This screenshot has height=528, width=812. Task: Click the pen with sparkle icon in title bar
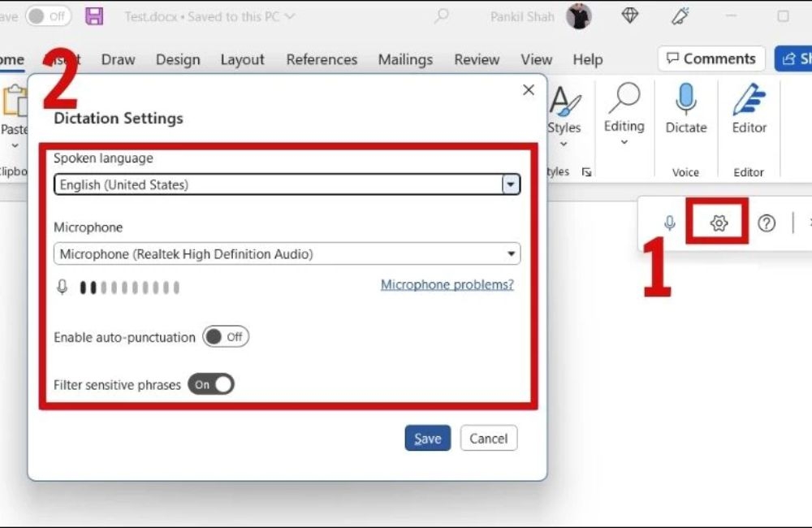[x=680, y=16]
